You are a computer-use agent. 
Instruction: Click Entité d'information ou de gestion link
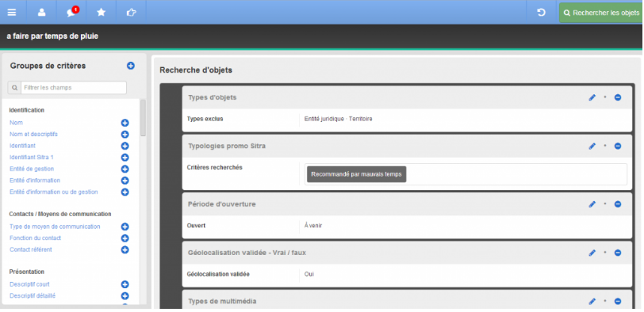(x=53, y=192)
